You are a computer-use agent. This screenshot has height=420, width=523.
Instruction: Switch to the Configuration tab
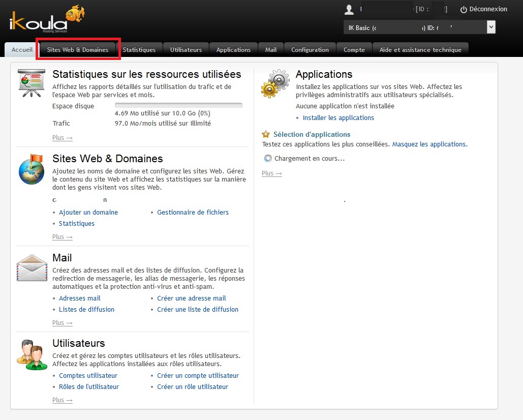tap(310, 50)
